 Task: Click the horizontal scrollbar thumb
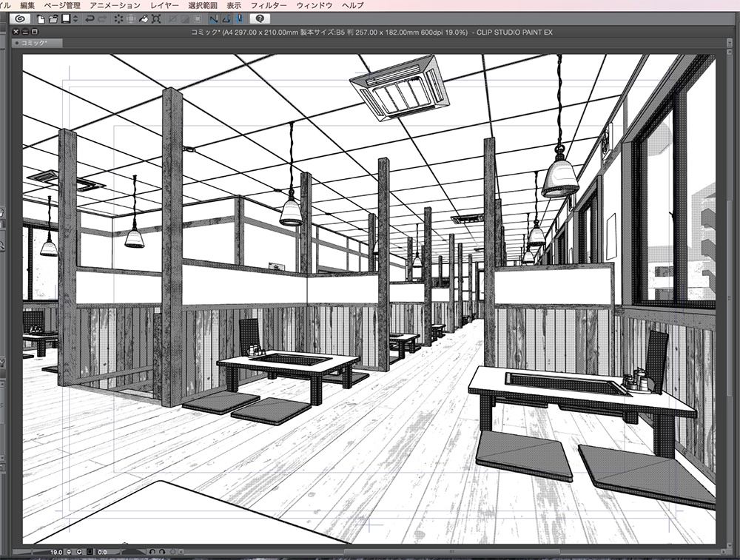pyautogui.click(x=451, y=552)
